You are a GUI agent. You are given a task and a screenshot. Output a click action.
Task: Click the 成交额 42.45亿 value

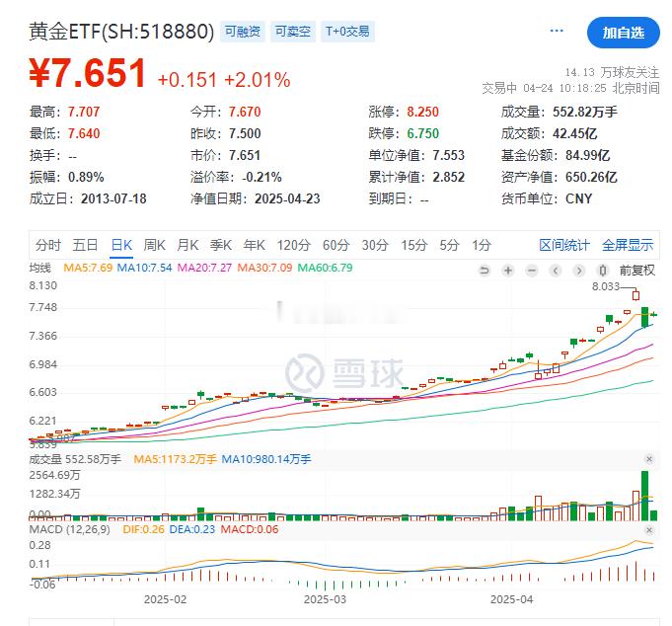click(x=574, y=133)
